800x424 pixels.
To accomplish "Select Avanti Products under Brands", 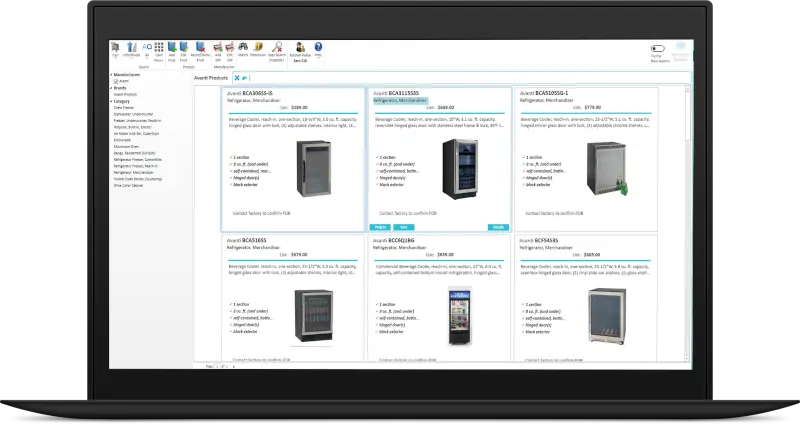I will tap(125, 94).
